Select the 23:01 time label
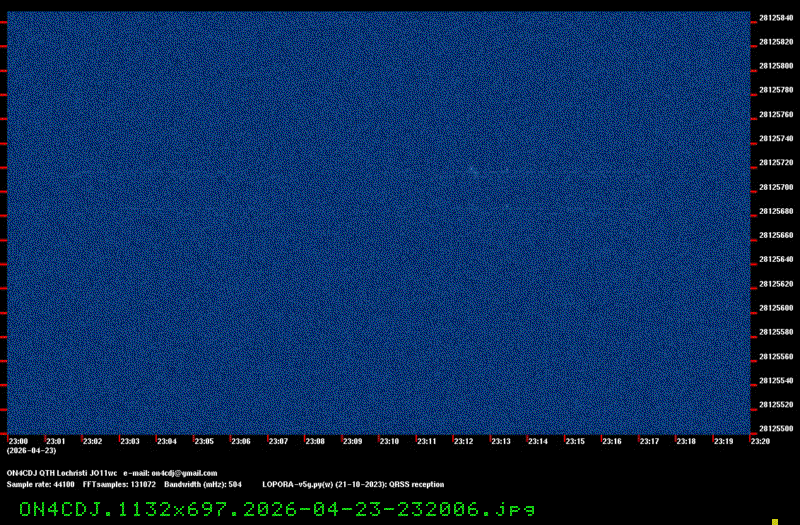 [56, 441]
